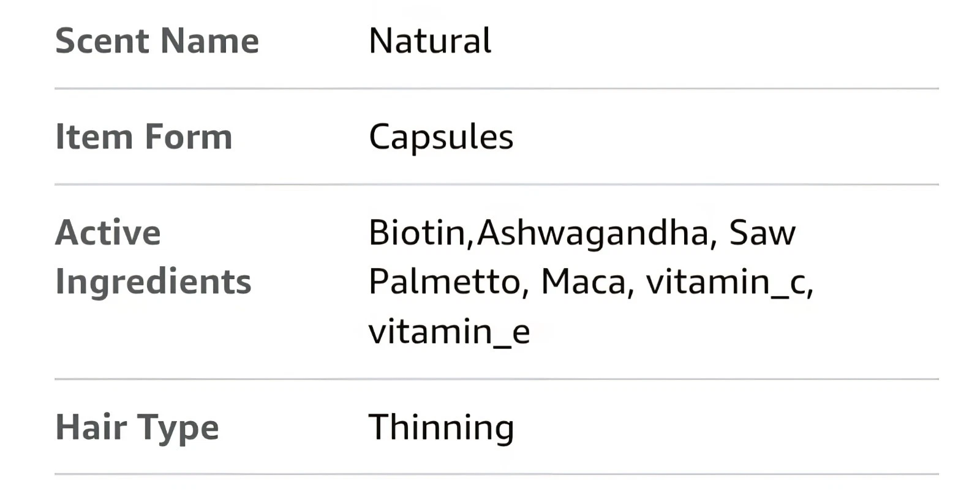Click the divider line below Hair Type row
Viewport: 980px width, 500px height.
[496, 474]
